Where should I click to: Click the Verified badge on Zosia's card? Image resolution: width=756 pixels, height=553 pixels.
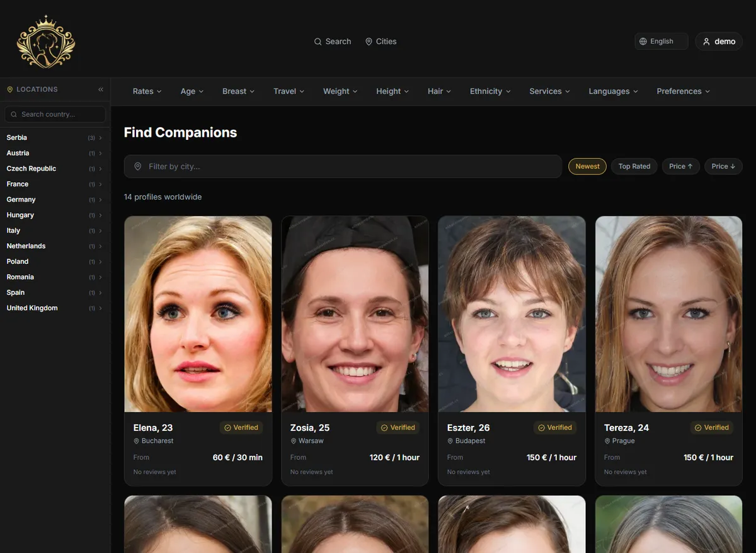tap(398, 428)
